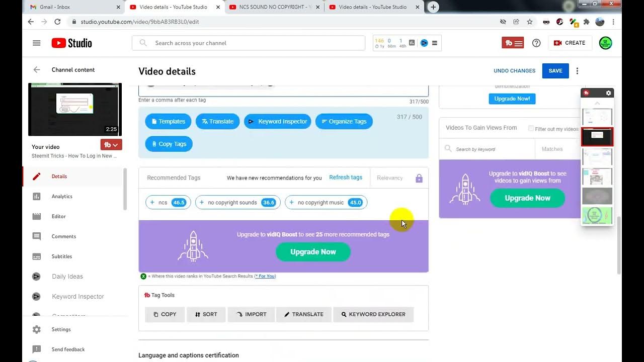Toggle Filter out my videos checkbox

[x=531, y=129]
